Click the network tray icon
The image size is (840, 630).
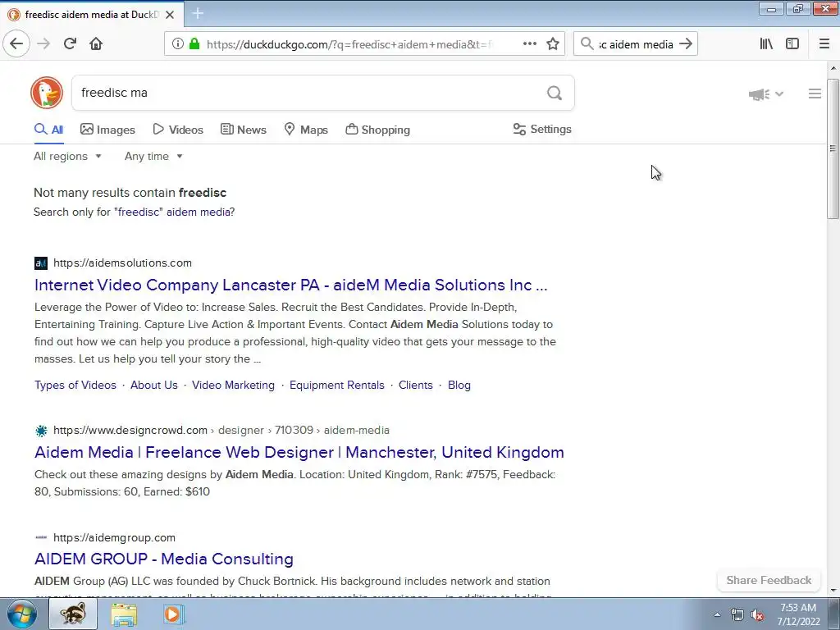tap(737, 615)
